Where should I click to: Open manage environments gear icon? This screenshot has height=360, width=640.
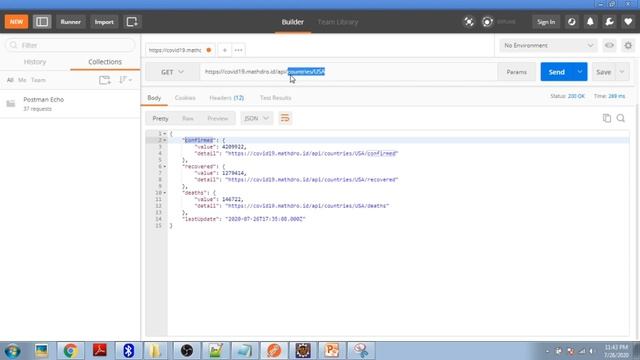pyautogui.click(x=628, y=45)
